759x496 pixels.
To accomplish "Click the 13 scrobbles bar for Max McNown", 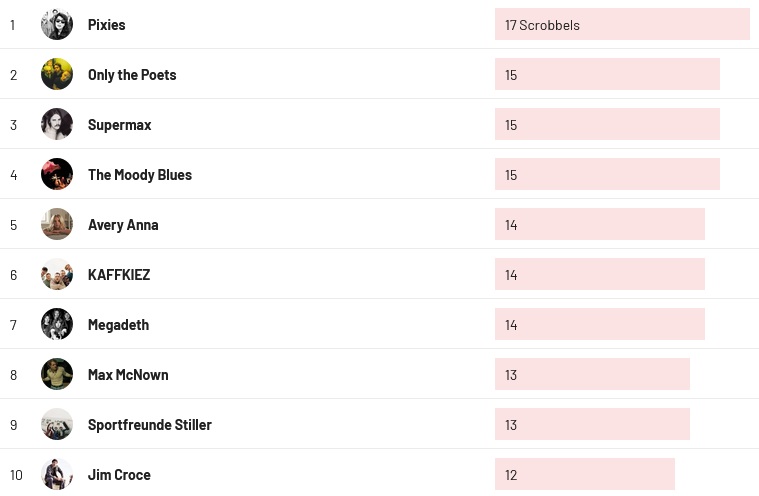I will click(592, 375).
